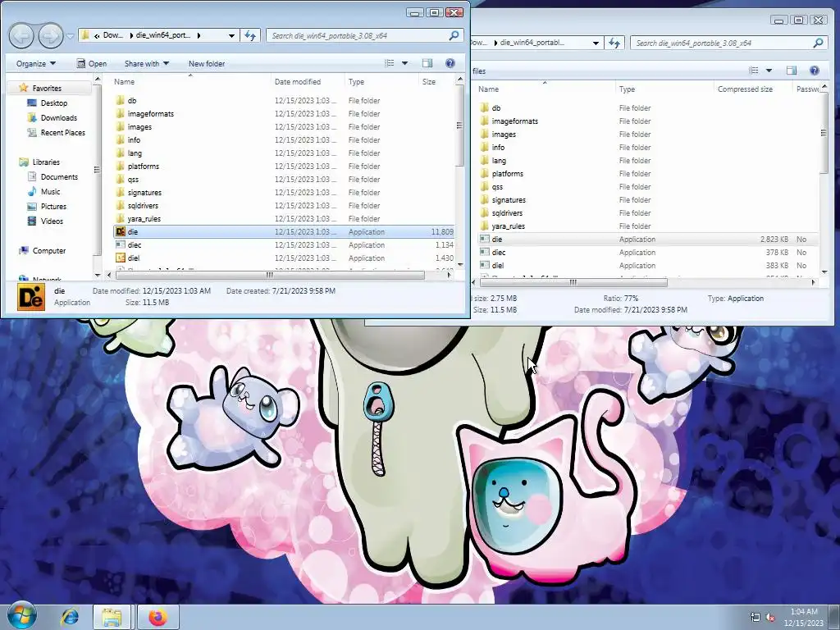Click horizontal scrollbar in back zip window
This screenshot has height=630, width=840.
[x=573, y=282]
